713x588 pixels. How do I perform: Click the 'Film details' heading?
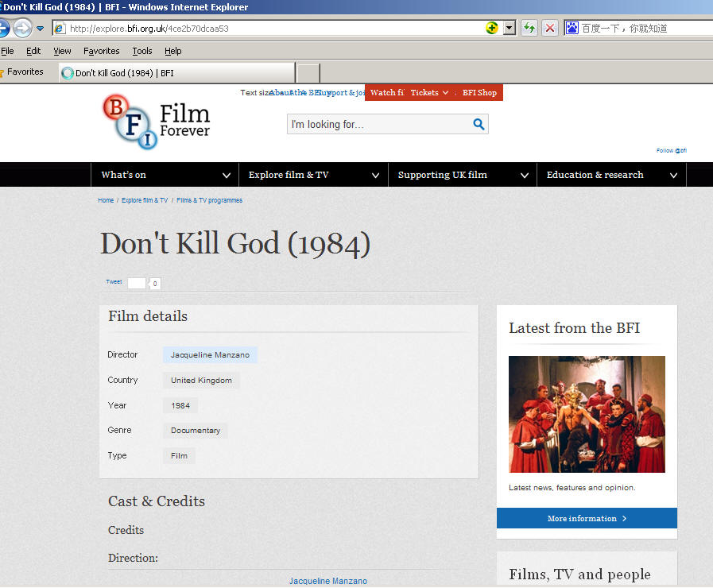148,316
